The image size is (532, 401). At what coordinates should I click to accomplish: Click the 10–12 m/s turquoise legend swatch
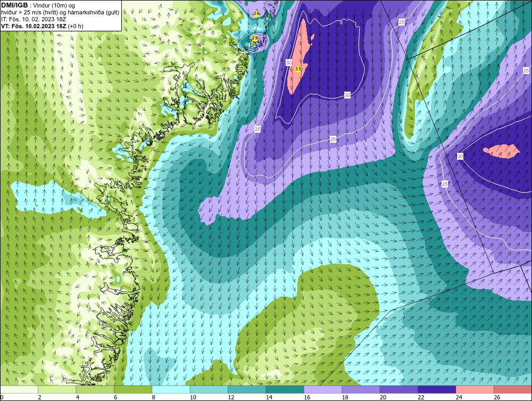[209, 389]
